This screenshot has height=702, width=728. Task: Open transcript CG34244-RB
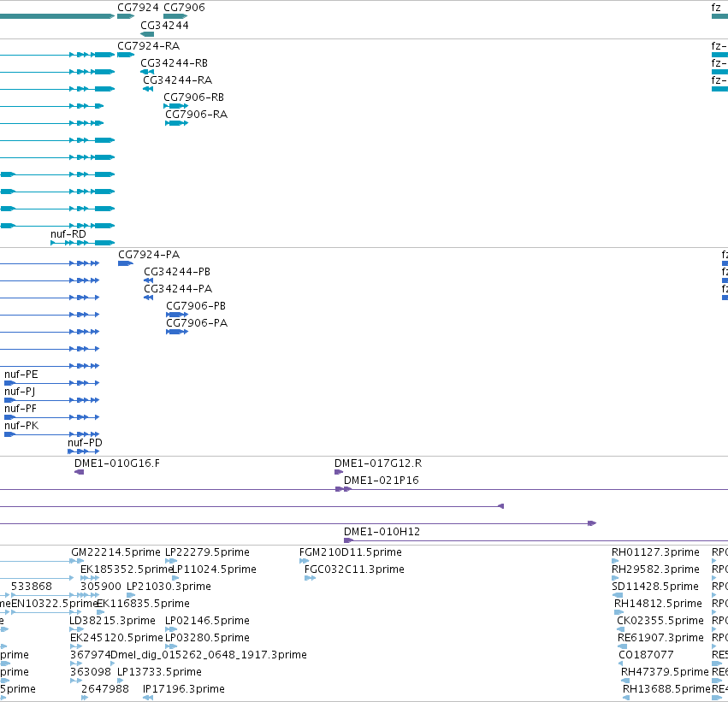175,63
